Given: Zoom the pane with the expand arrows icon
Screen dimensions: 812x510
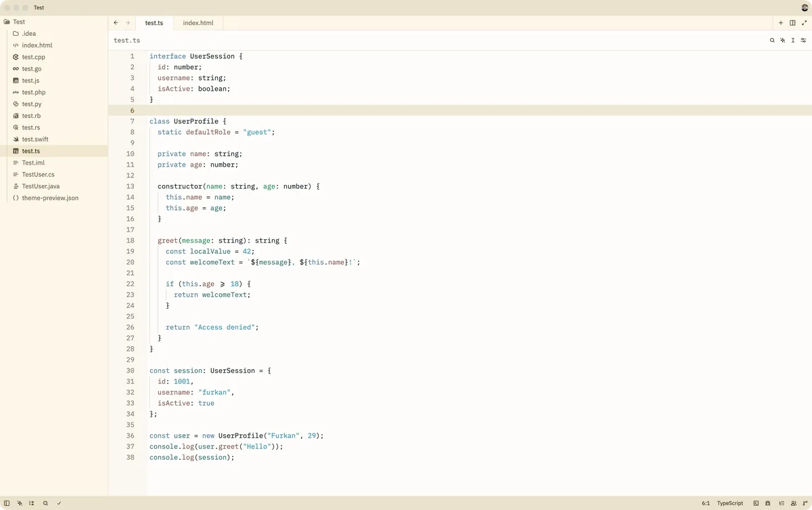Looking at the screenshot, I should coord(804,22).
